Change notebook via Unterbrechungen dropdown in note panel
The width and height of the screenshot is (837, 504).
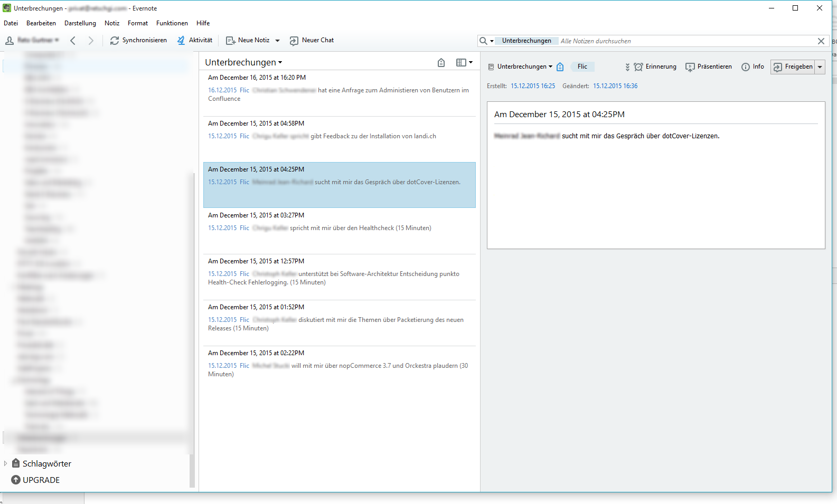tap(520, 67)
